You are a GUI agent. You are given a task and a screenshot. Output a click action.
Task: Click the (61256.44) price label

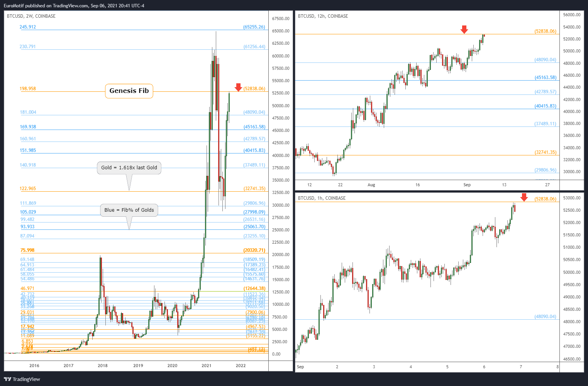click(254, 47)
